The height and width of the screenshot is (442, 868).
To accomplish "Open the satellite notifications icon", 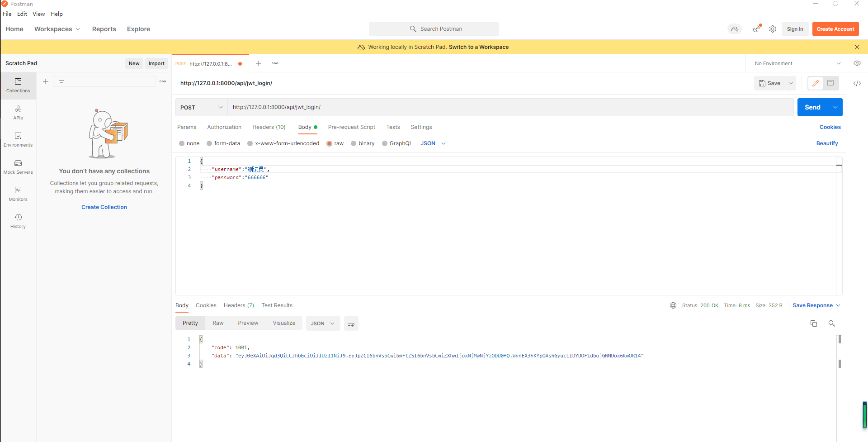I will pyautogui.click(x=757, y=29).
